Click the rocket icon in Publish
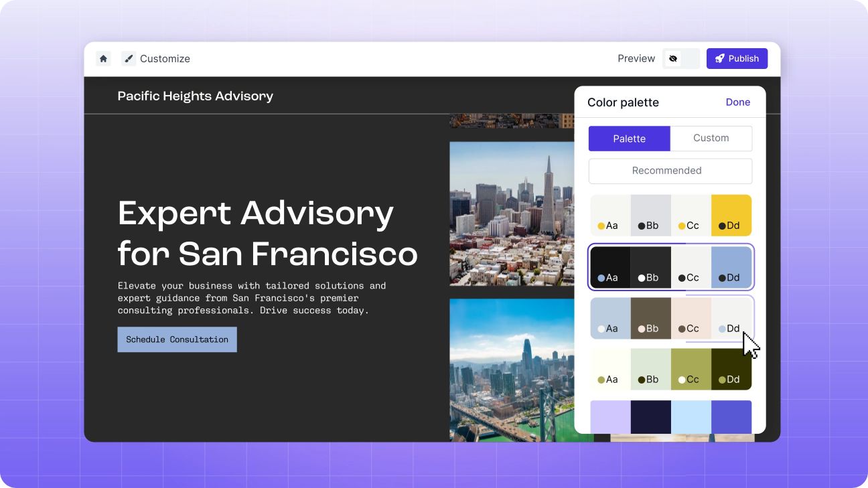Viewport: 868px width, 488px height. 720,58
